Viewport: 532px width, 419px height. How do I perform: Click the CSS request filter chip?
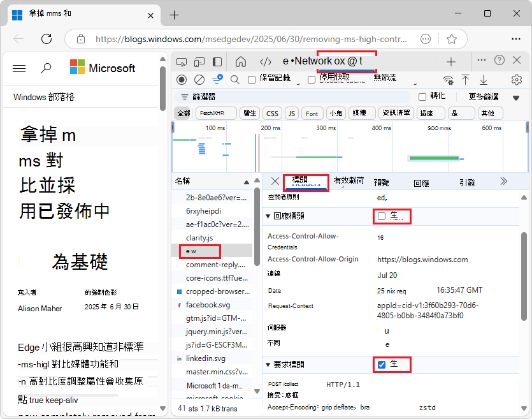pyautogui.click(x=272, y=113)
